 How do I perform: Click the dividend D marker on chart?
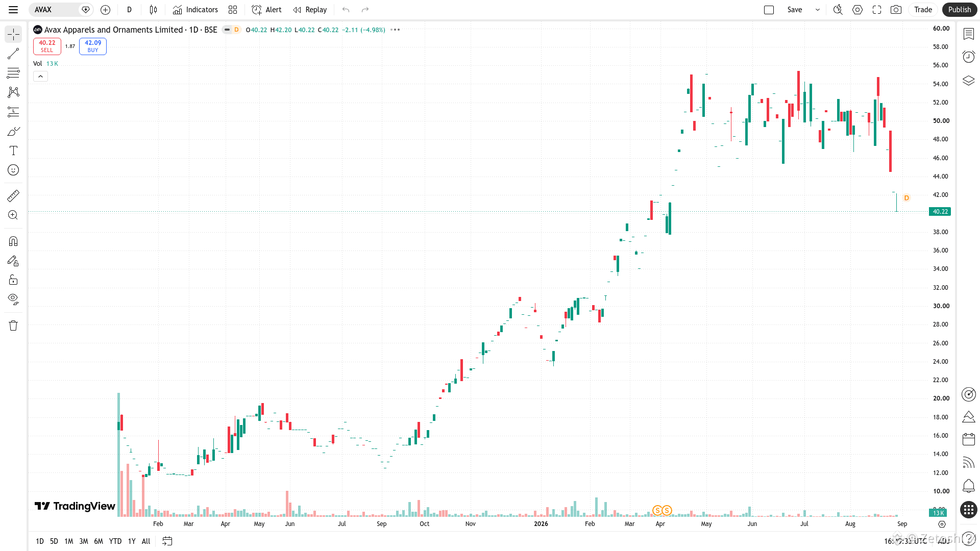tap(906, 198)
